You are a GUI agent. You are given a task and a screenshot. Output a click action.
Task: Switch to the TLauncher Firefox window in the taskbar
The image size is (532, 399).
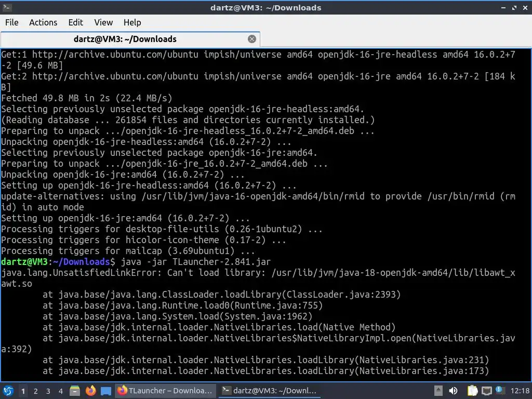(165, 391)
